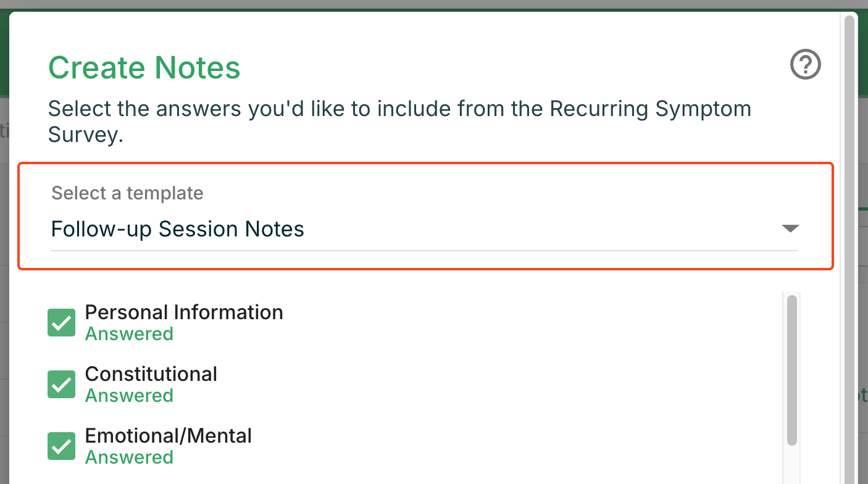Click the white checkmark beside Constitutional

point(62,385)
